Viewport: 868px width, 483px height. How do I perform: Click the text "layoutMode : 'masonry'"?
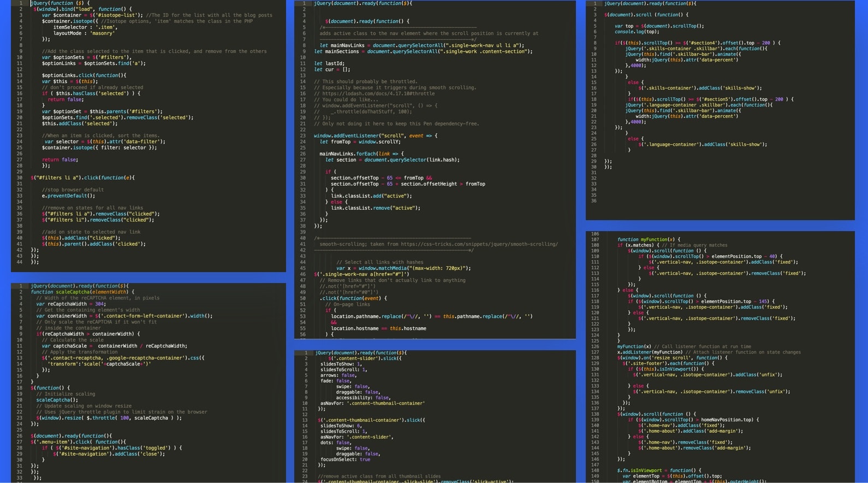click(84, 33)
